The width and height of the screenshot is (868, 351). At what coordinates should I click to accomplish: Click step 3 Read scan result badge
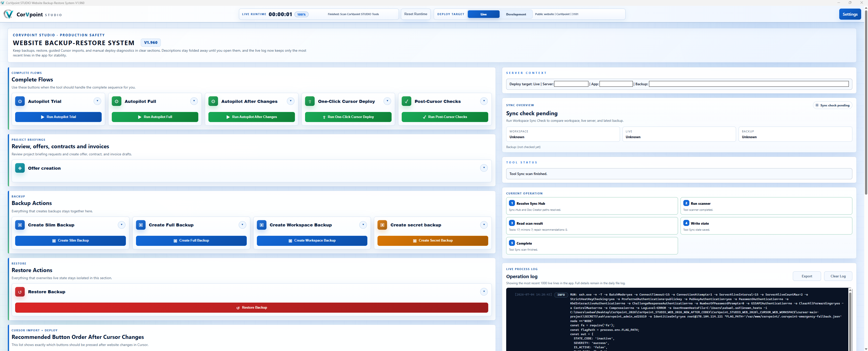[x=512, y=223]
